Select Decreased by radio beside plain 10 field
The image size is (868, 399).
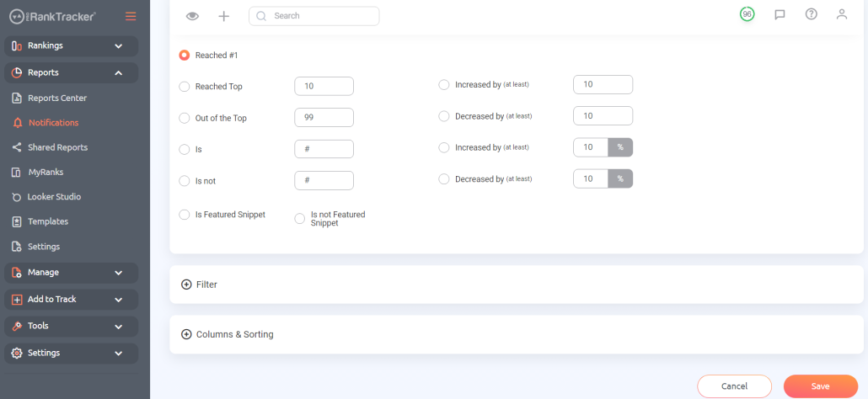(443, 117)
